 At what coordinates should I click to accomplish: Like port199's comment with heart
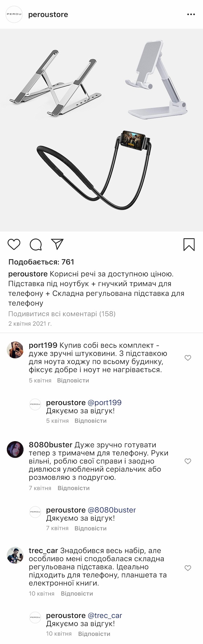point(188,358)
